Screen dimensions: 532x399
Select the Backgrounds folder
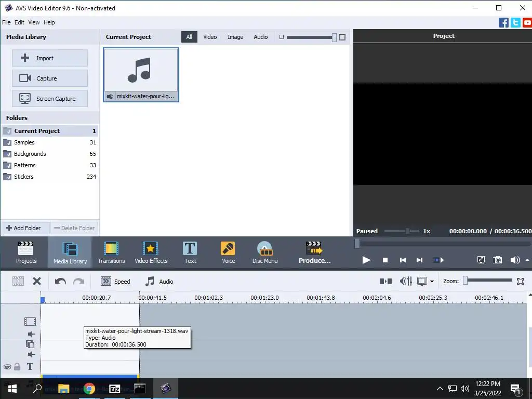pyautogui.click(x=50, y=154)
